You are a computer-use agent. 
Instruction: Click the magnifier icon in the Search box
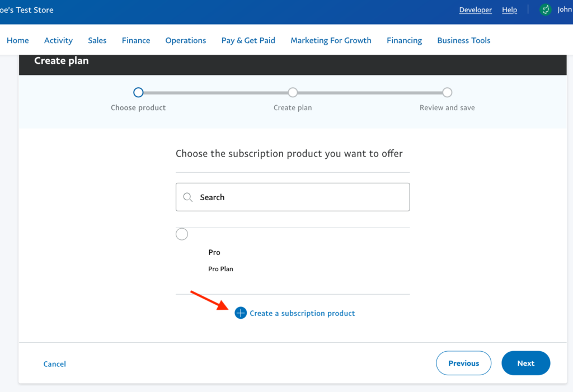pos(188,197)
